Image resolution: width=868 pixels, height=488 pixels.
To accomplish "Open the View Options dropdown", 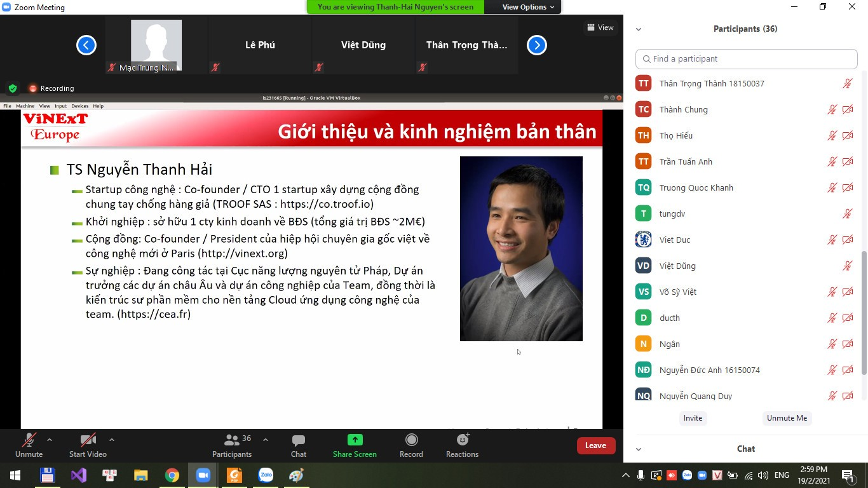I will 528,7.
